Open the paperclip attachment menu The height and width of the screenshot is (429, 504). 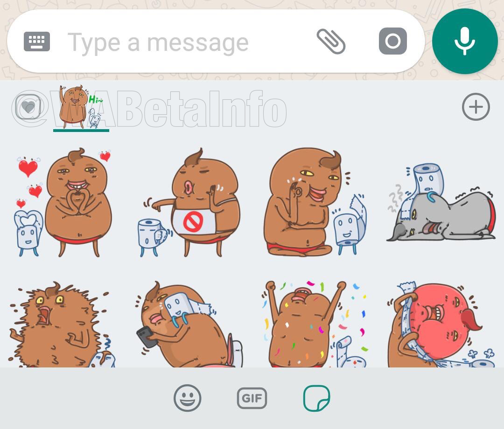(331, 42)
